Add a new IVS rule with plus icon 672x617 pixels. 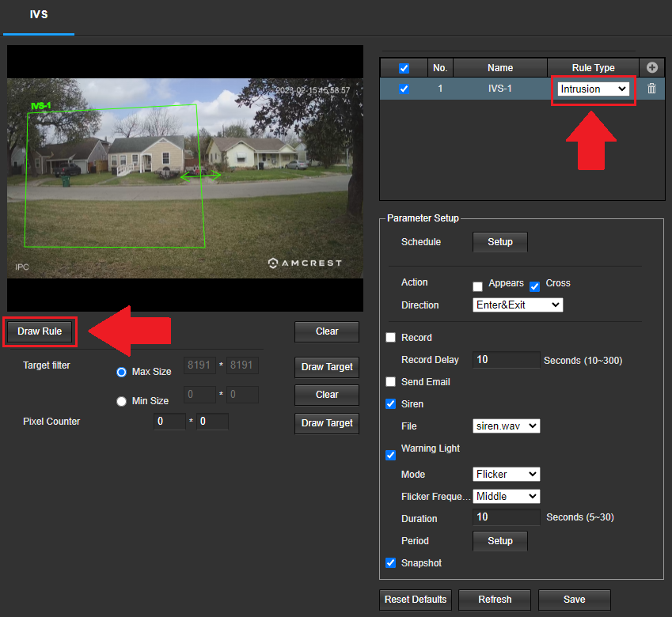pyautogui.click(x=652, y=68)
